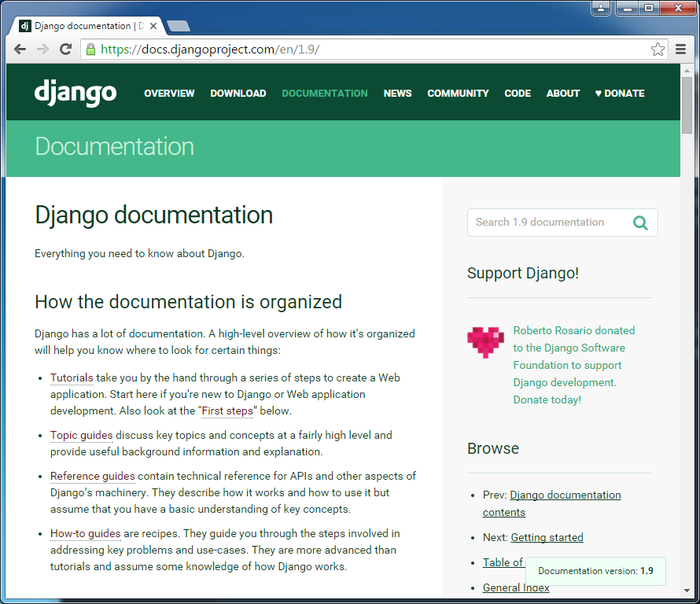Open the How-to guides link

point(85,533)
